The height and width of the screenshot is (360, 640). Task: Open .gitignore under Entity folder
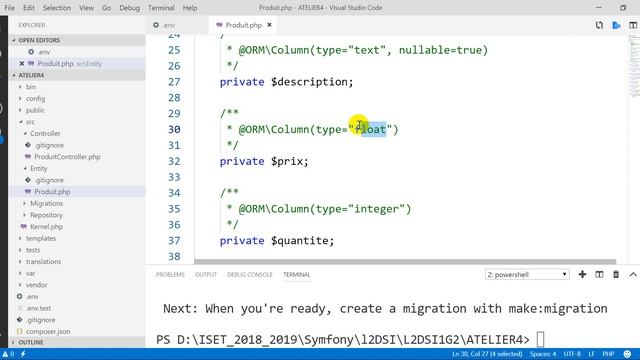coord(77,180)
